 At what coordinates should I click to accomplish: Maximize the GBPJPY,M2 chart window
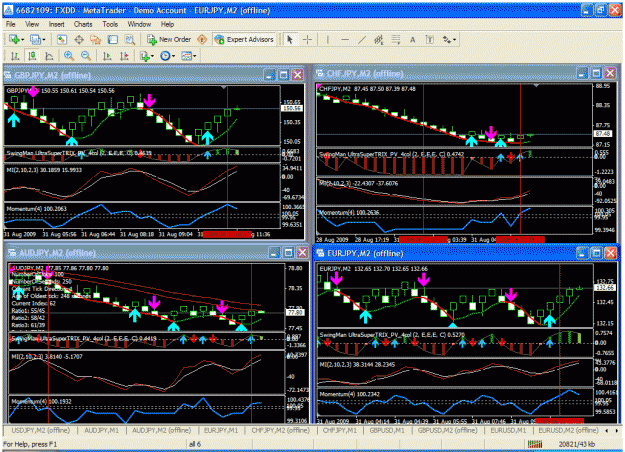click(283, 75)
